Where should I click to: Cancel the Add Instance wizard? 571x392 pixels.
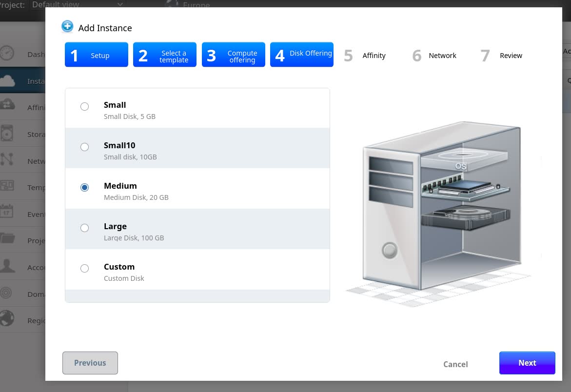pos(455,364)
